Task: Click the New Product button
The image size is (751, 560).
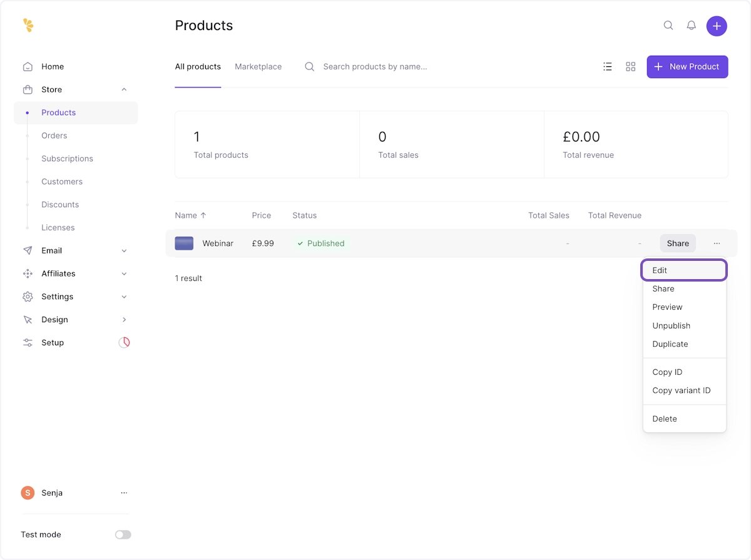Action: [x=687, y=66]
